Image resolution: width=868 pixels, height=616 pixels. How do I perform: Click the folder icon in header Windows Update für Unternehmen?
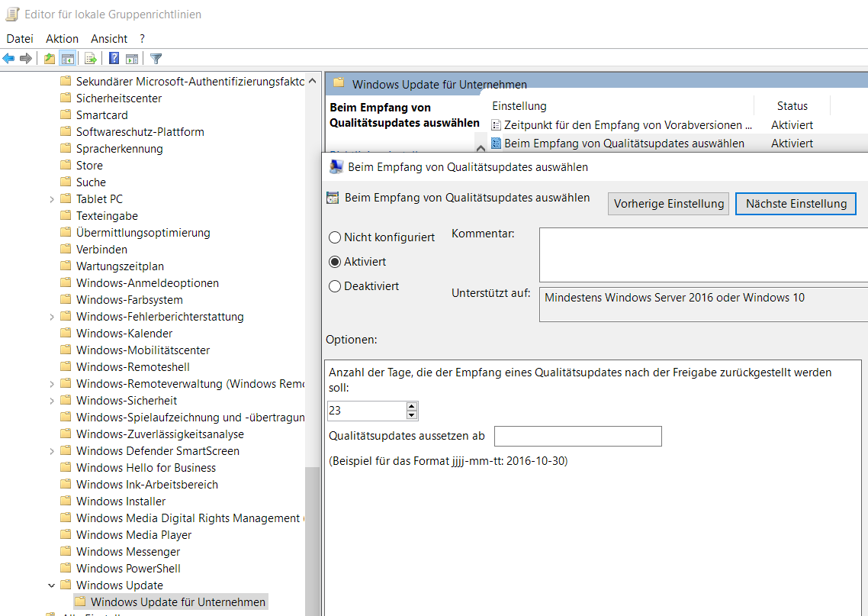pyautogui.click(x=339, y=84)
